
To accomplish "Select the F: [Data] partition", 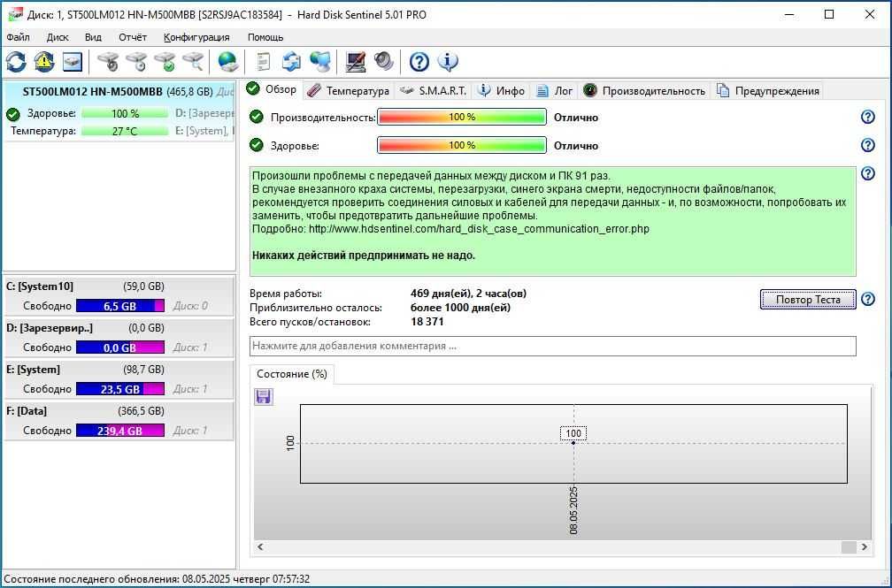I will [x=119, y=420].
